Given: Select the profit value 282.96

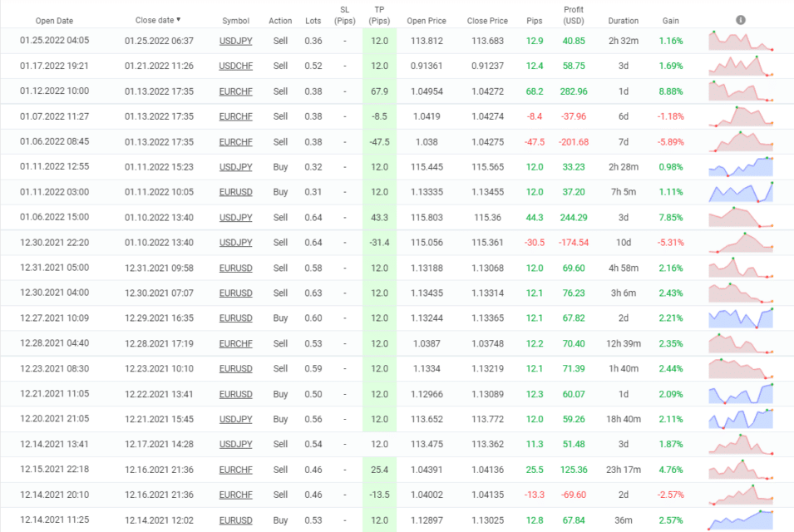Looking at the screenshot, I should pyautogui.click(x=573, y=91).
